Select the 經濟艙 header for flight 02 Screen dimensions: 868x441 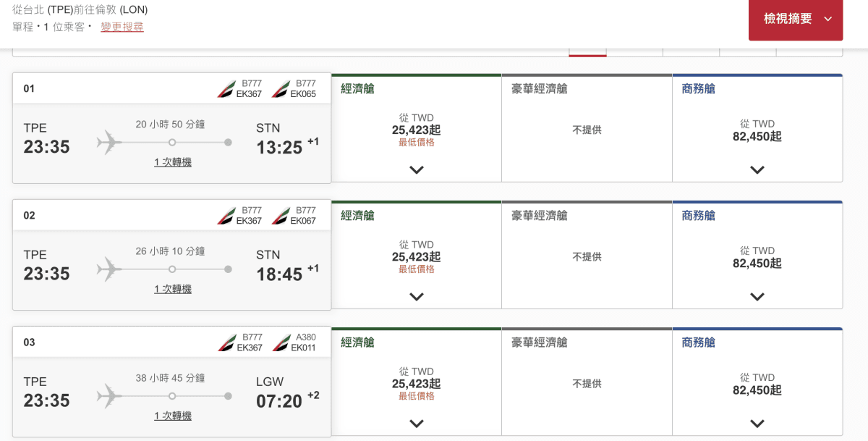[x=358, y=216]
